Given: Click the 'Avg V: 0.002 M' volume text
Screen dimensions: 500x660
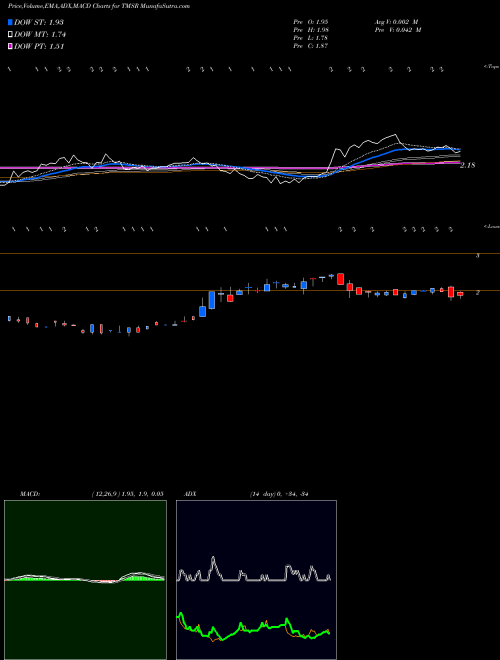Looking at the screenshot, I should pos(396,22).
